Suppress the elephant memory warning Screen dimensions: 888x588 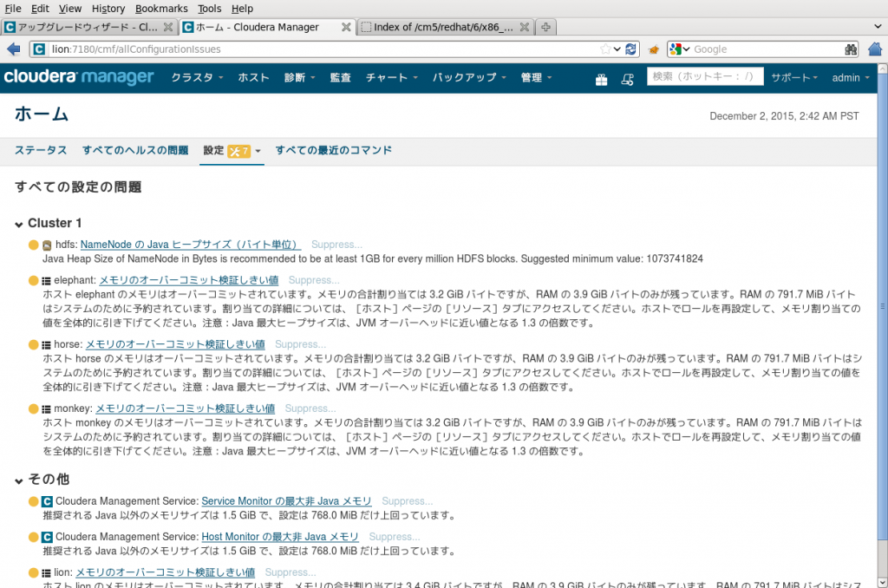(x=314, y=280)
